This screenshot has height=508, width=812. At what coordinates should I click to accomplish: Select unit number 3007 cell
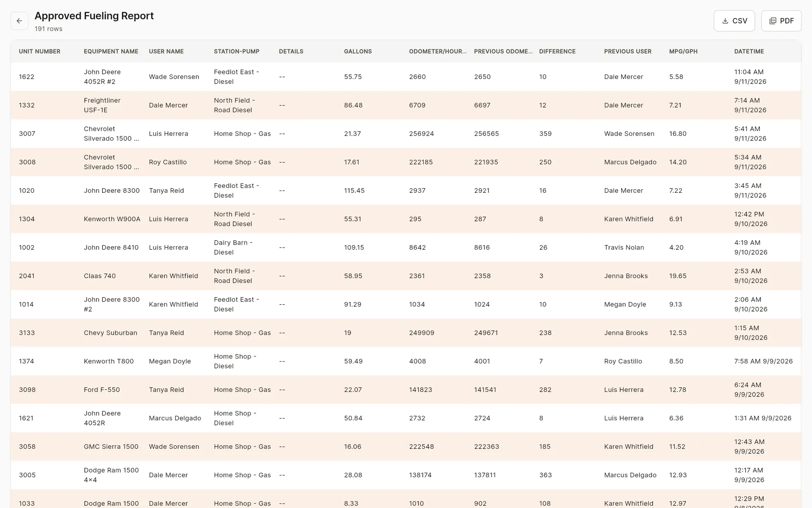(27, 134)
